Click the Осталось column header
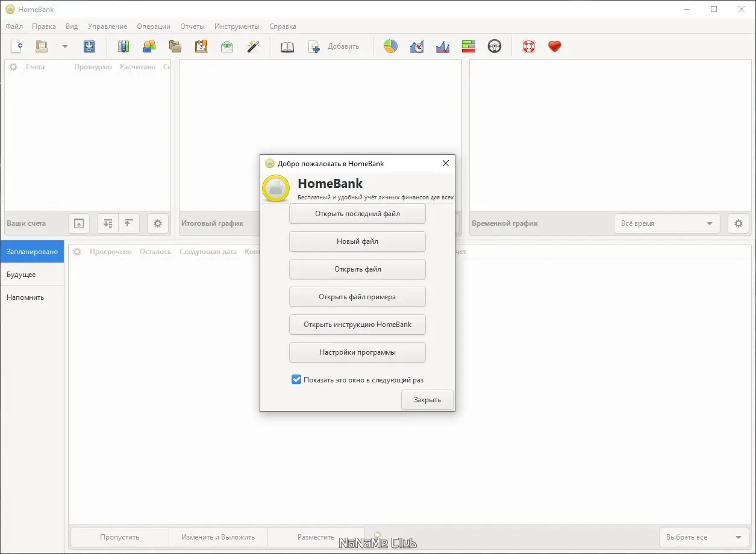 tap(155, 252)
